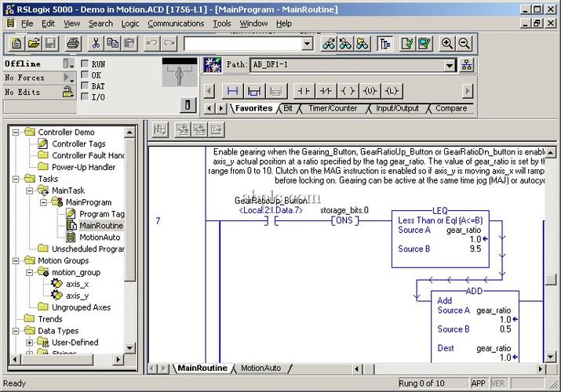
Task: Select MainRoutine in the tree
Action: 101,226
